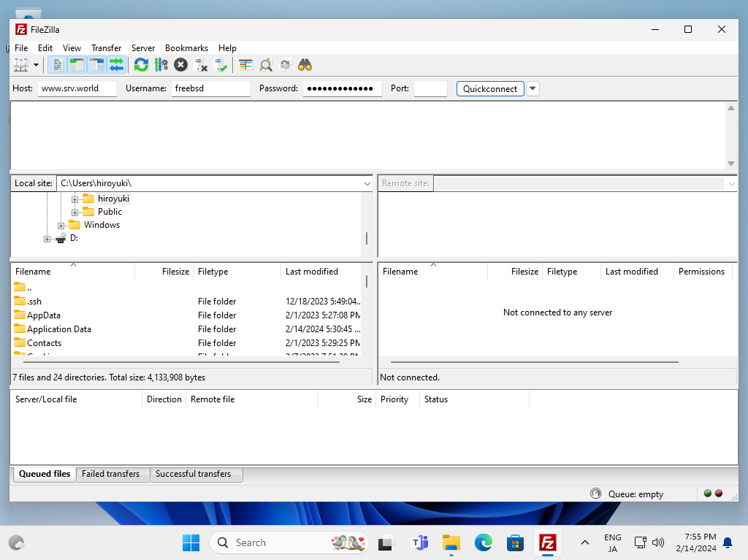
Task: Open Windows Start menu
Action: point(191,542)
